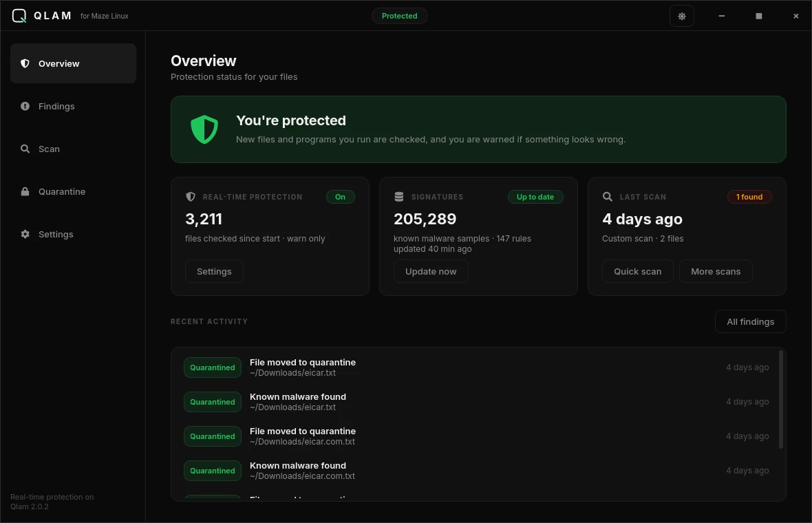The image size is (812, 523).
Task: Click Quarantined badge on first eicar.txt row
Action: tap(213, 367)
